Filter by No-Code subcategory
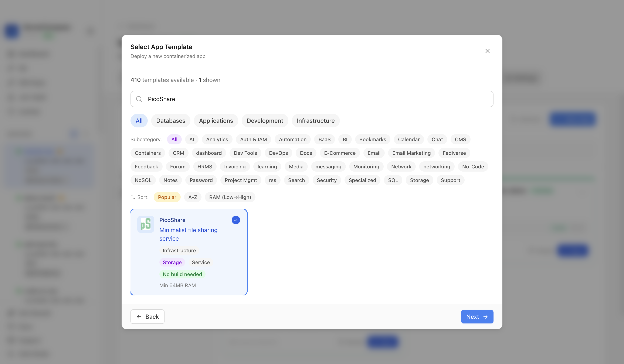 pyautogui.click(x=473, y=166)
